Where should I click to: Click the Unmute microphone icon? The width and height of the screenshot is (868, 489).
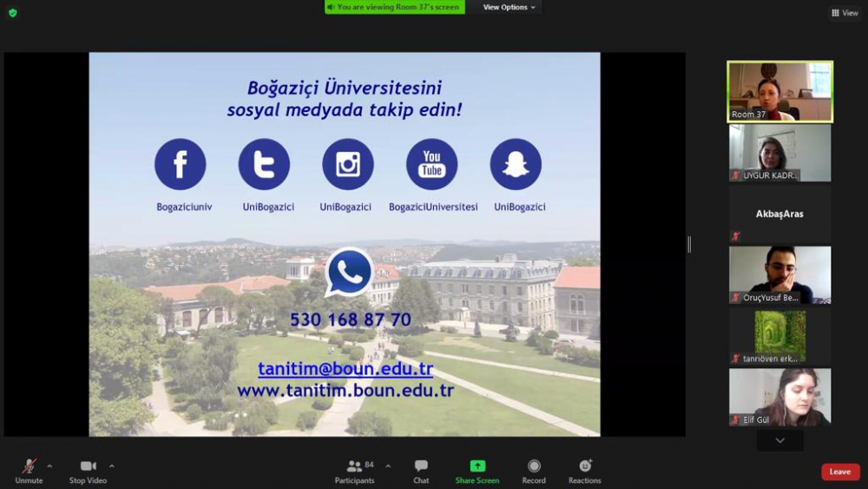(x=30, y=466)
